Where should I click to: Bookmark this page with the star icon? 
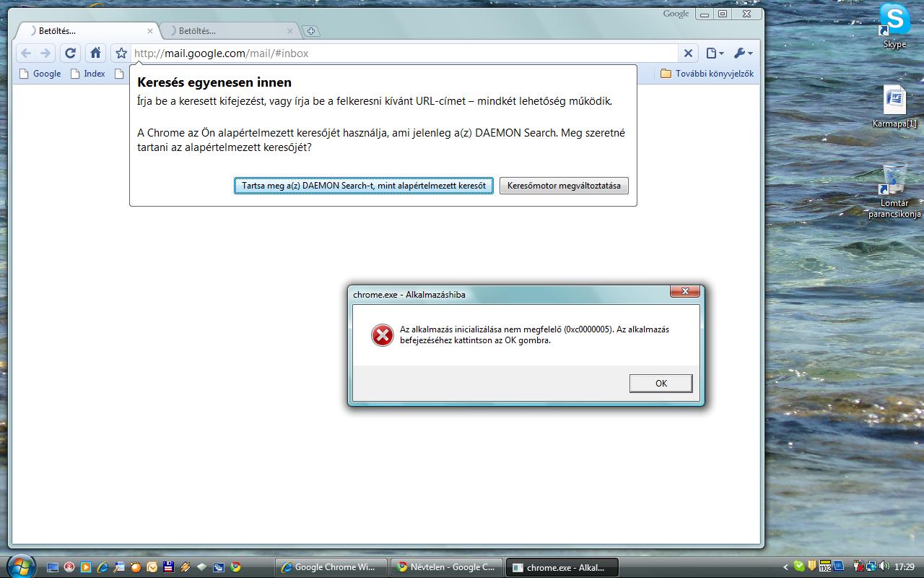pyautogui.click(x=121, y=53)
